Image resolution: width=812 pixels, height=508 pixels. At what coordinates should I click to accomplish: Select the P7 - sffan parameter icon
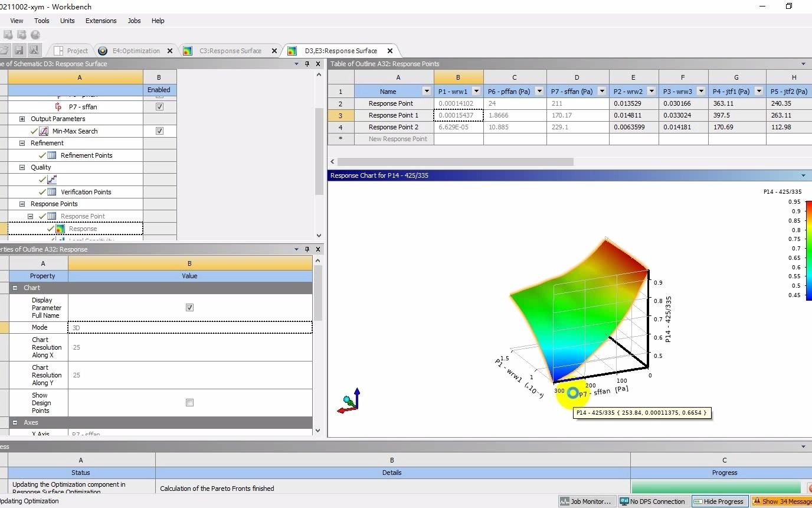pyautogui.click(x=58, y=107)
